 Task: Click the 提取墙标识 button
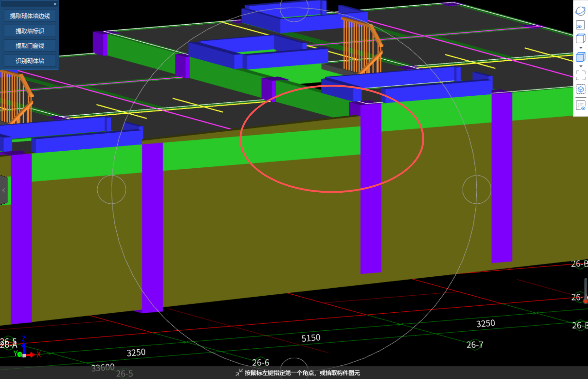coord(30,31)
